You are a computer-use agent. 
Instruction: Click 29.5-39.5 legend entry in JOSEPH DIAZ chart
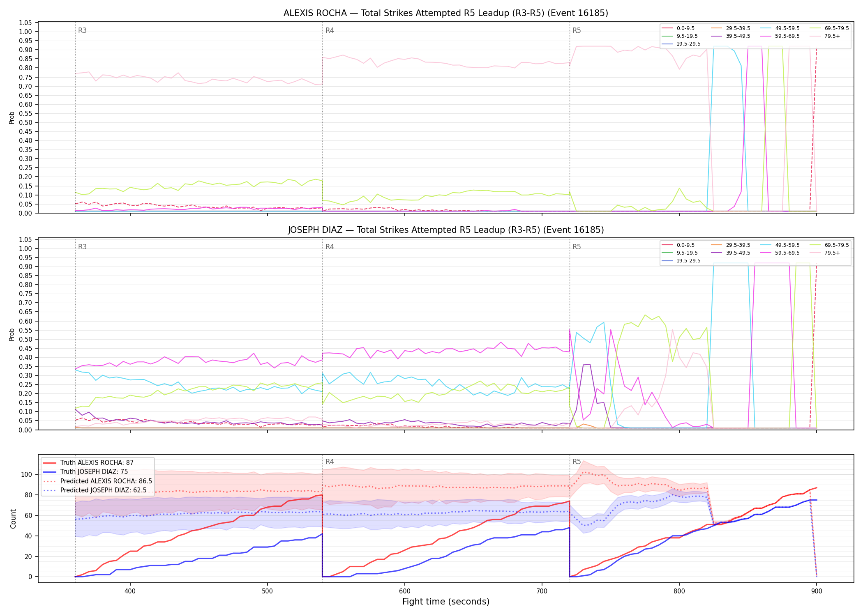tap(731, 245)
